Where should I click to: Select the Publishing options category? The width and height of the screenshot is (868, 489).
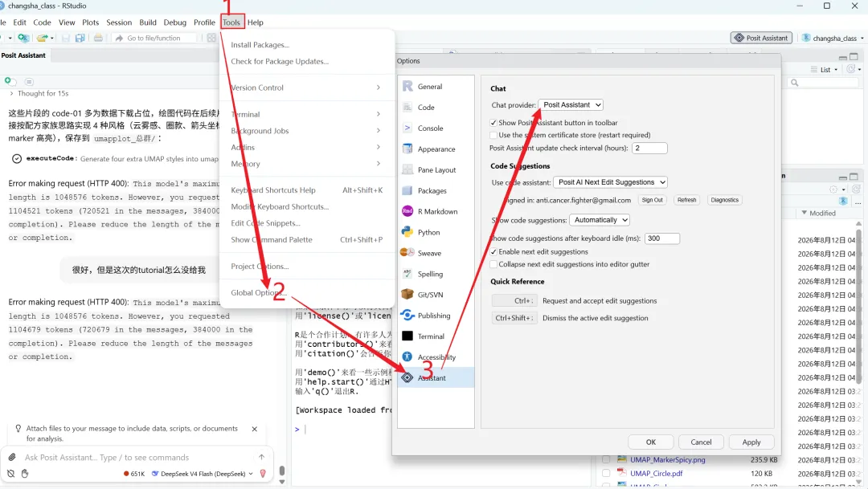[x=435, y=316]
